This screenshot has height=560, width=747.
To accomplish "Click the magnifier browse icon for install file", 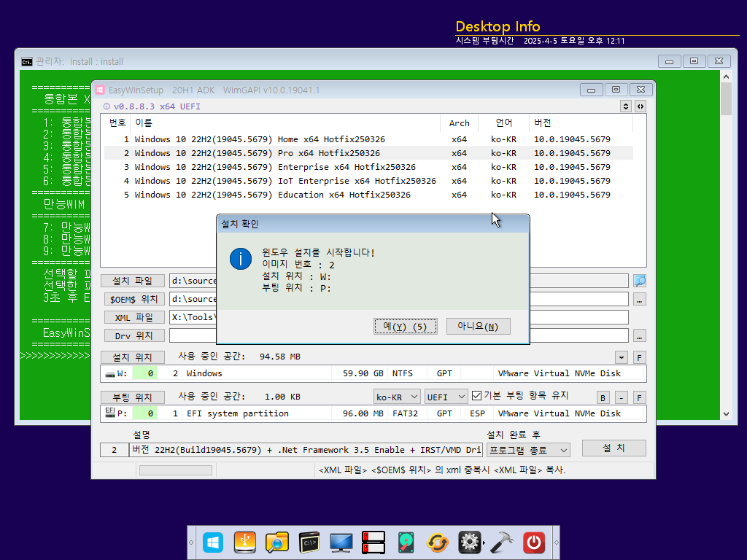I will tap(640, 281).
